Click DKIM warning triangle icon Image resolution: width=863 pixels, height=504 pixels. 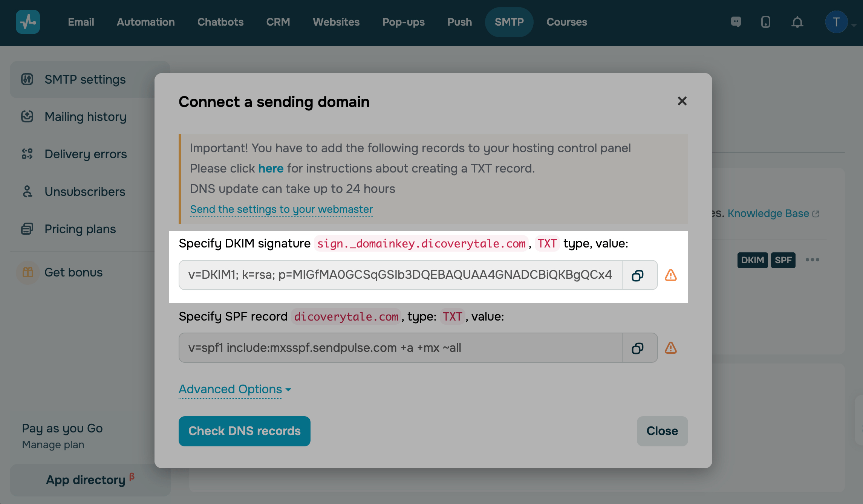(670, 275)
